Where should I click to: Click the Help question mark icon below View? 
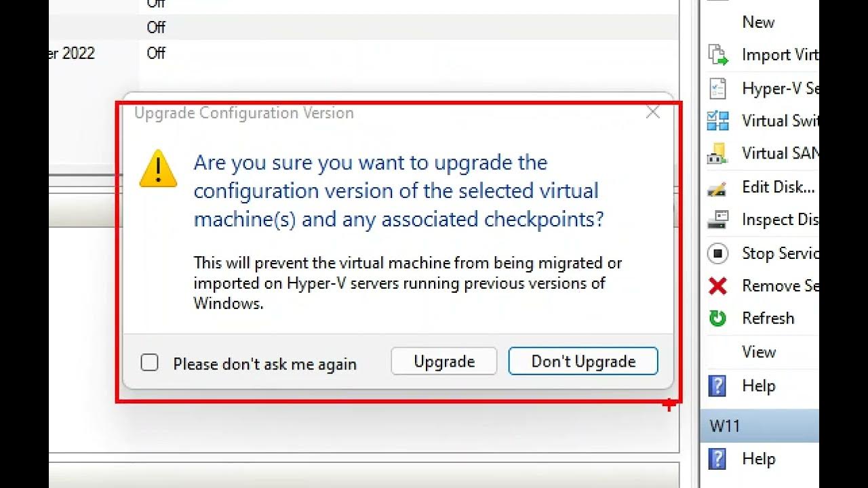(x=717, y=386)
